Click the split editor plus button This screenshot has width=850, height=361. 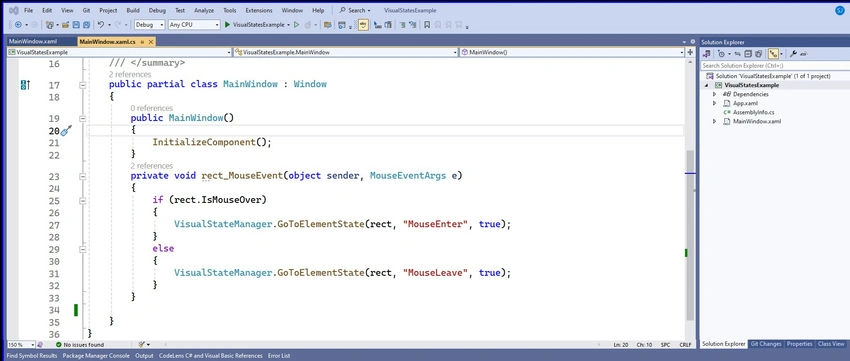tap(690, 52)
